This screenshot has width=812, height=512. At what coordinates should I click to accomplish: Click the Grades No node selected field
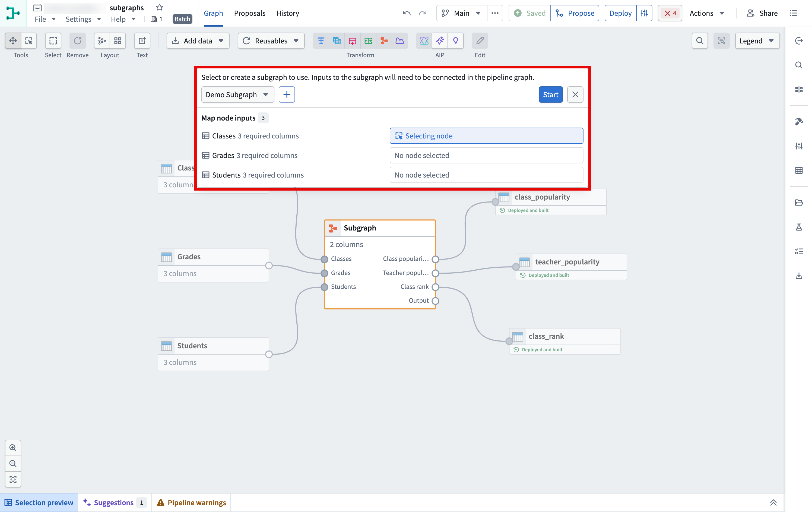(x=486, y=155)
